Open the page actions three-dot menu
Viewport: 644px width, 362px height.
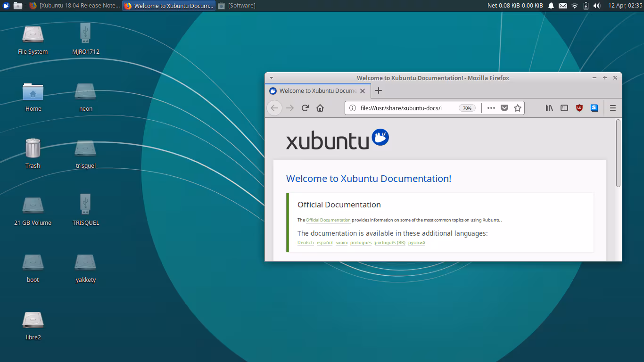click(491, 108)
